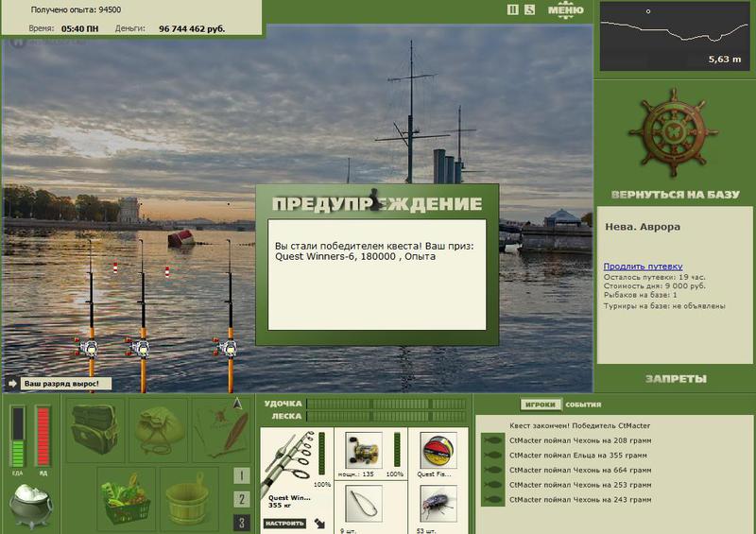The height and width of the screenshot is (534, 756).
Task: Click the НАСТРОИТЬ button
Action: [x=284, y=523]
